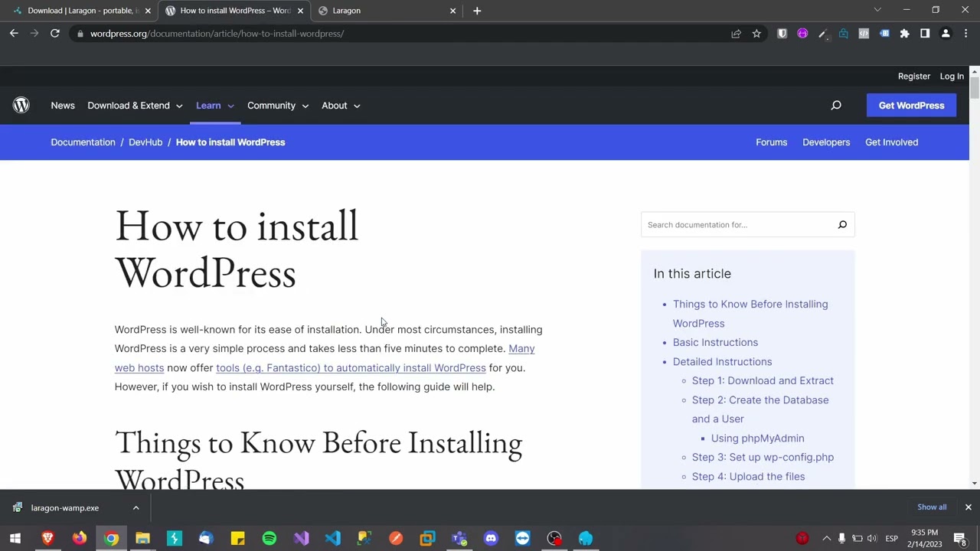Open the purple circular extension icon
This screenshot has width=980, height=551.
pyautogui.click(x=802, y=34)
